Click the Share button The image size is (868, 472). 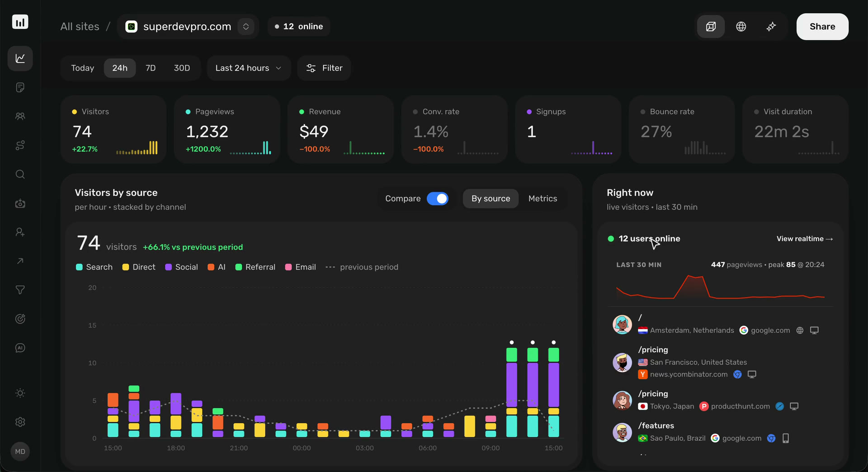822,27
